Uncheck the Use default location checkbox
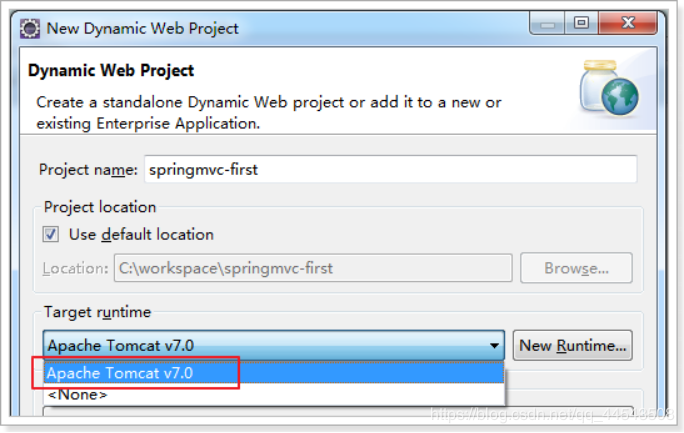This screenshot has height=433, width=684. click(51, 235)
